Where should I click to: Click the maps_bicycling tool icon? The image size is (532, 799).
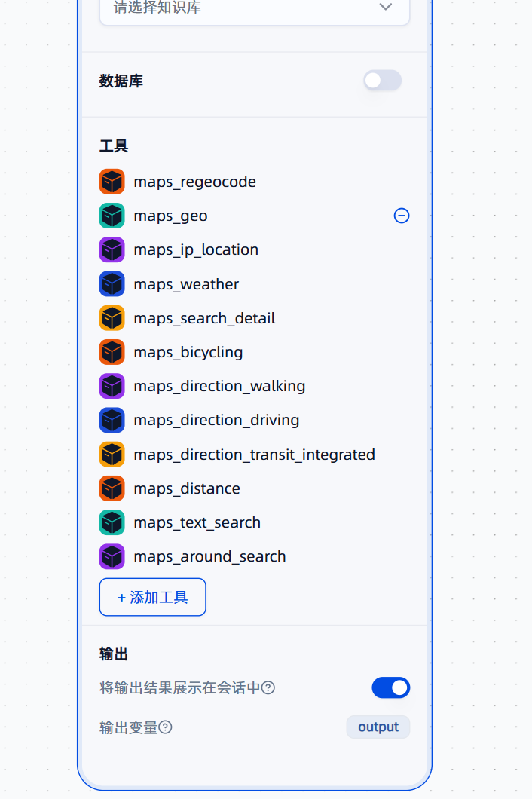coord(112,352)
